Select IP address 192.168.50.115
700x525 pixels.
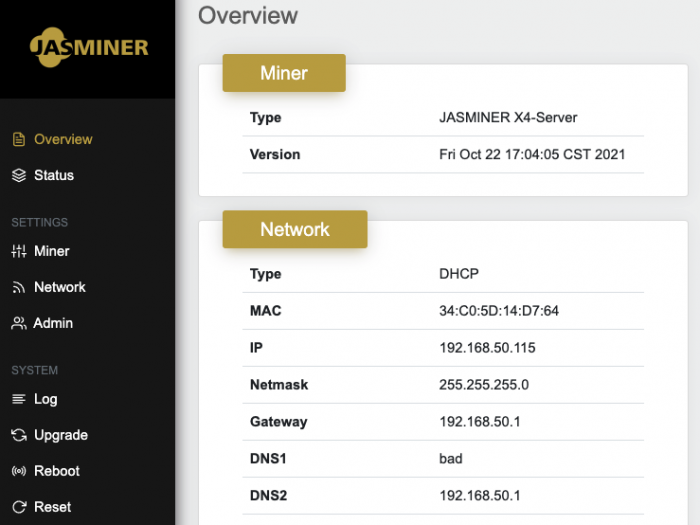tap(487, 348)
